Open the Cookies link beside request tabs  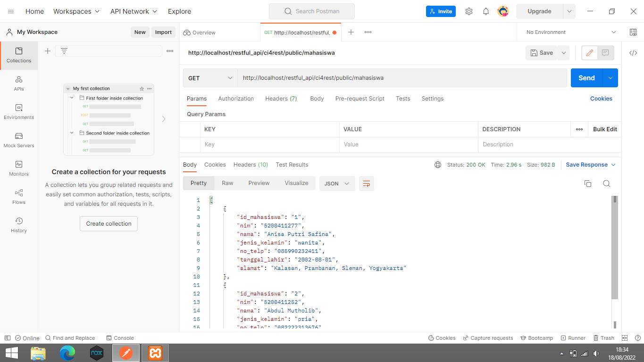[x=601, y=99]
